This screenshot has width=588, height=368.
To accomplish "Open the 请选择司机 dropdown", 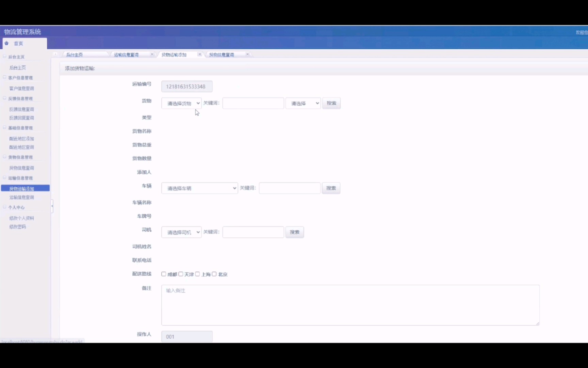I will point(181,232).
